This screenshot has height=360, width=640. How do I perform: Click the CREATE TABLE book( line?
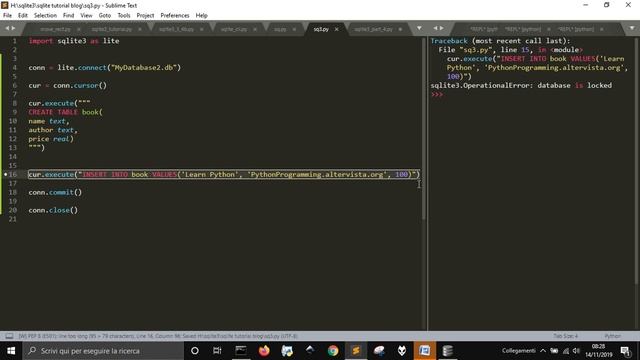(x=65, y=112)
